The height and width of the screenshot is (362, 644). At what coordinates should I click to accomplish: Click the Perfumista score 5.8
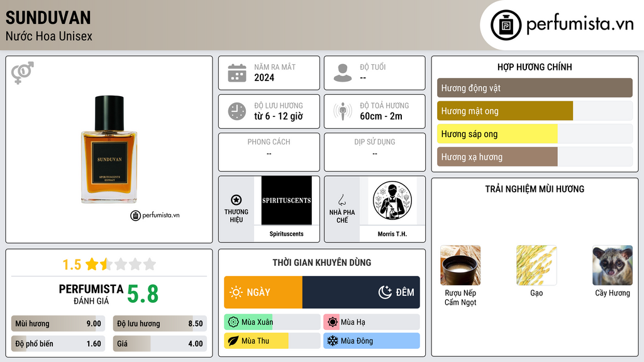click(143, 294)
